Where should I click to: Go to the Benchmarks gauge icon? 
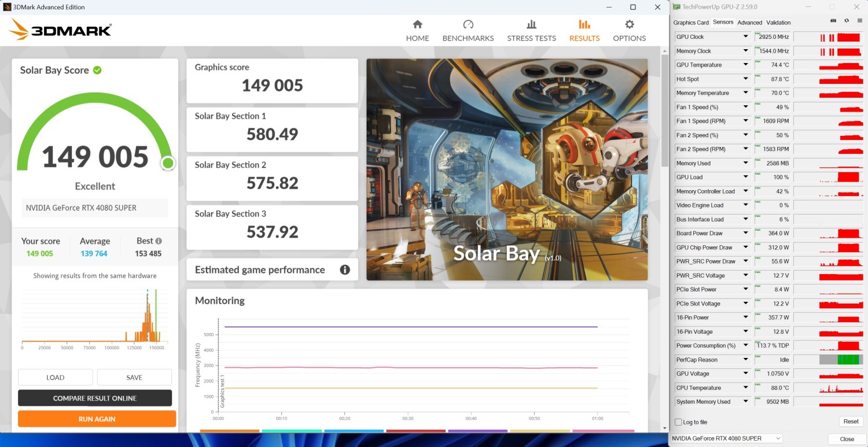[468, 24]
